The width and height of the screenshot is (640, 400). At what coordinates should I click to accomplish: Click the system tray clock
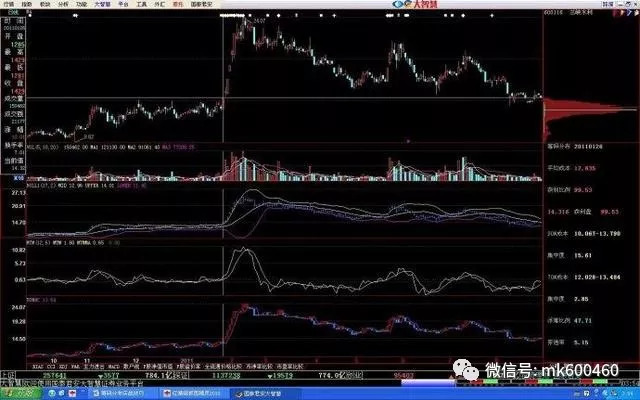pyautogui.click(x=624, y=394)
